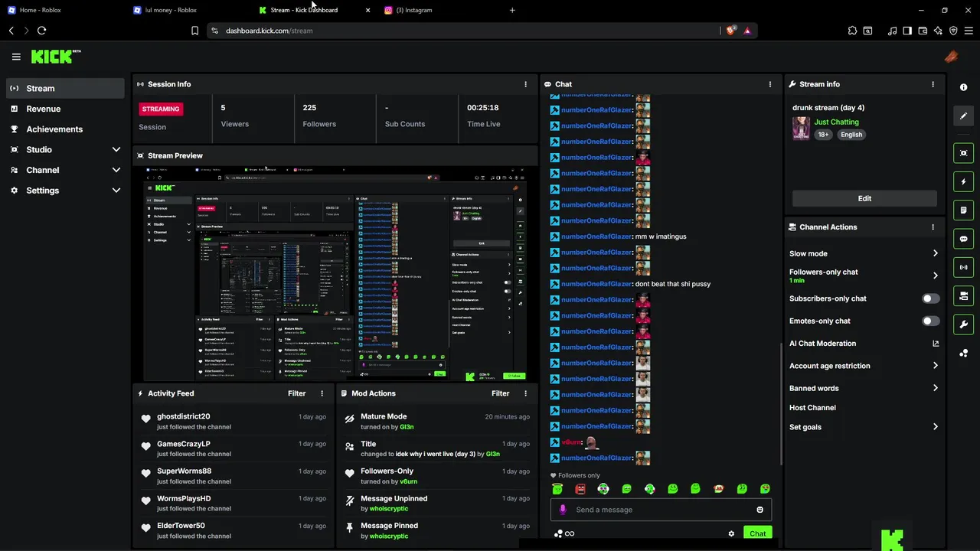Viewport: 980px width, 551px height.
Task: Expand the Settings sidebar section
Action: pos(116,191)
